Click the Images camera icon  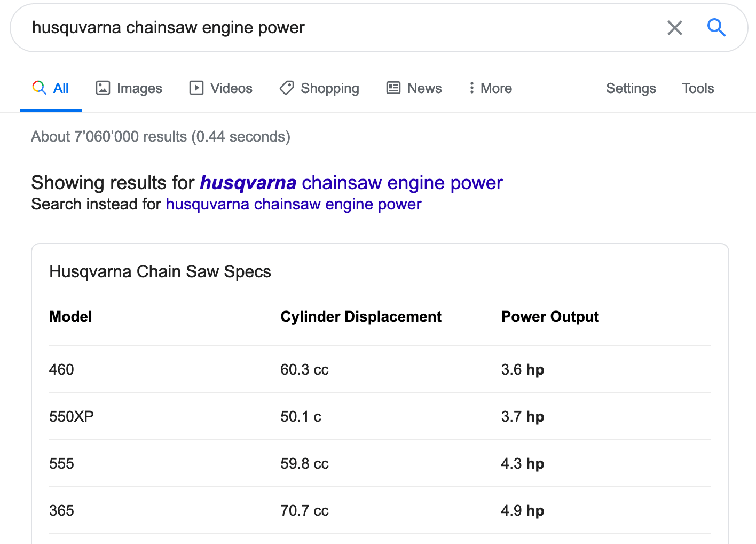103,88
